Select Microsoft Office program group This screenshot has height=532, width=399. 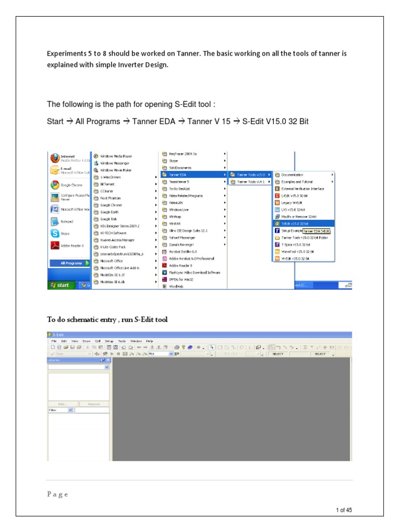[125, 261]
